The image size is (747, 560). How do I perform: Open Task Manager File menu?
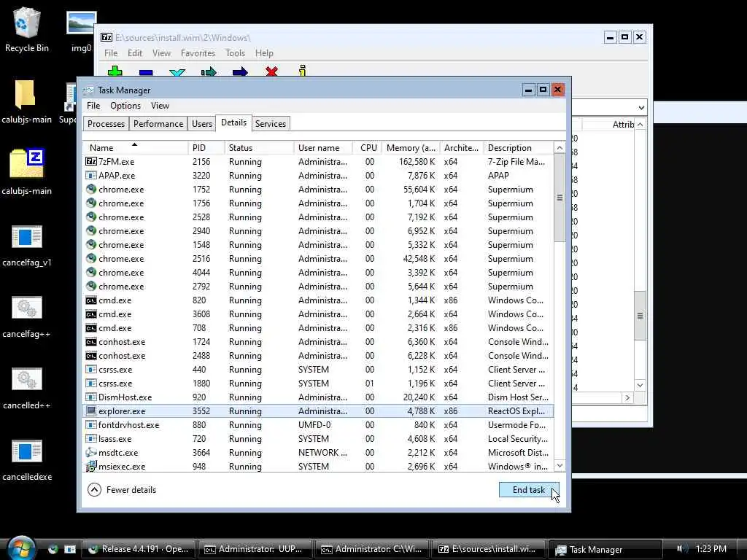click(93, 106)
